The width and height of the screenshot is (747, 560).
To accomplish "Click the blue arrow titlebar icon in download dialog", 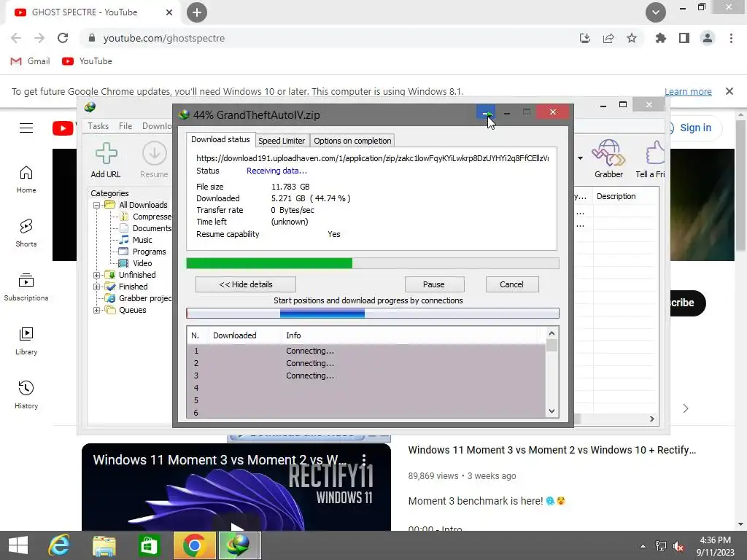I will tap(486, 113).
